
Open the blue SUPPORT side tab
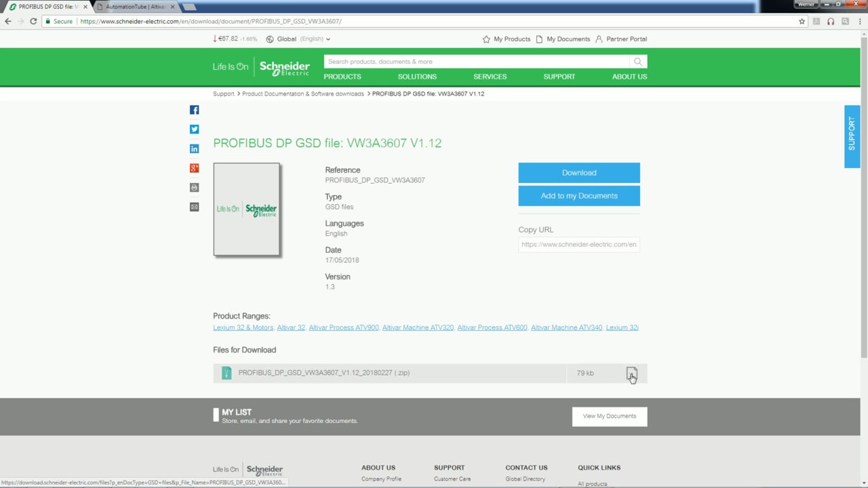(x=852, y=136)
